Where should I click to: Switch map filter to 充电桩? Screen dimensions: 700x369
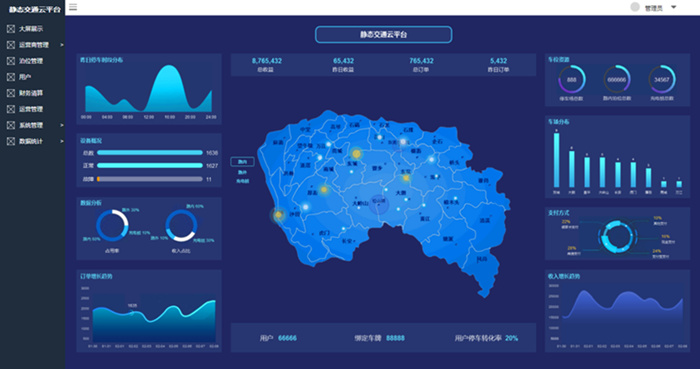click(x=242, y=181)
